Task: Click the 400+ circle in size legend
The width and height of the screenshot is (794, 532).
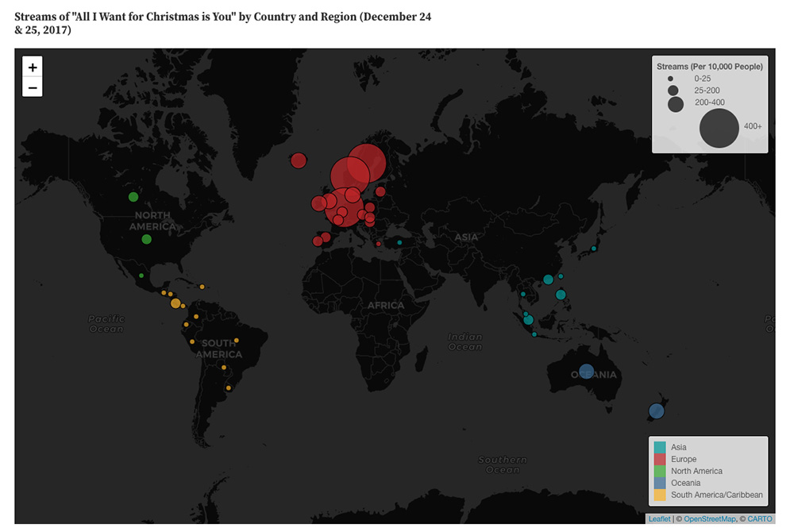Action: (720, 128)
